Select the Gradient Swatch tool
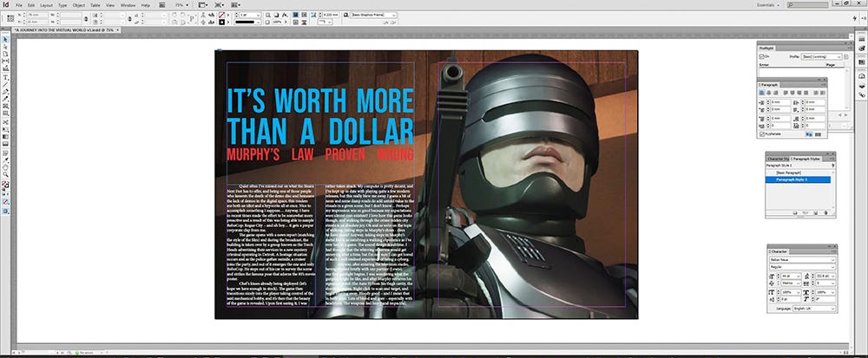This screenshot has height=358, width=868. pyautogui.click(x=5, y=136)
